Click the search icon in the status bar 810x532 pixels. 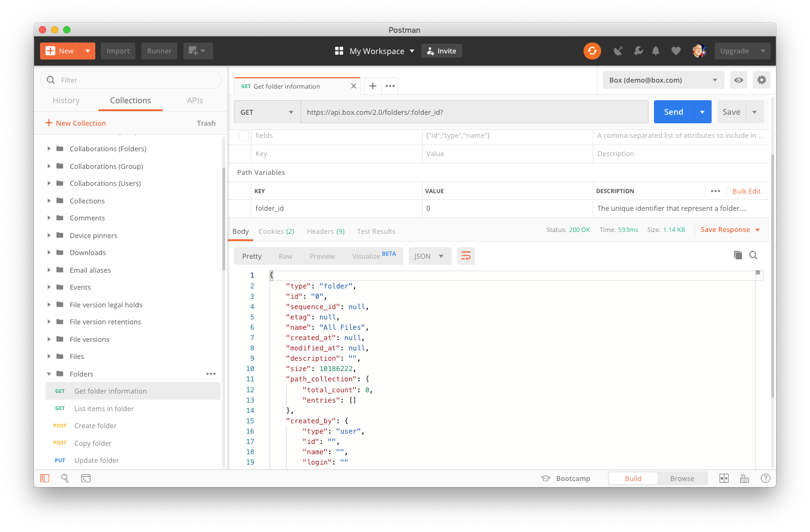[65, 478]
